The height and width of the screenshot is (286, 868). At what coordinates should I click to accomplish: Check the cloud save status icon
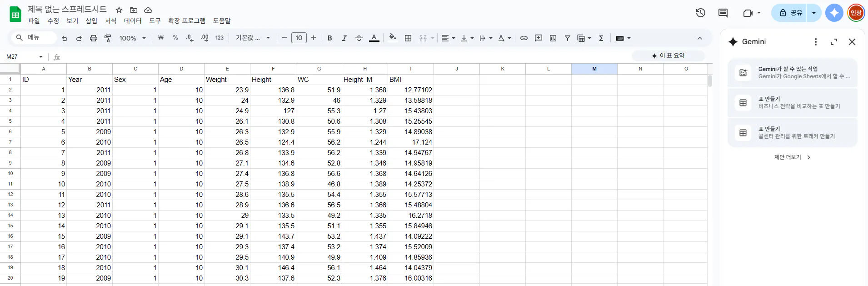(148, 10)
